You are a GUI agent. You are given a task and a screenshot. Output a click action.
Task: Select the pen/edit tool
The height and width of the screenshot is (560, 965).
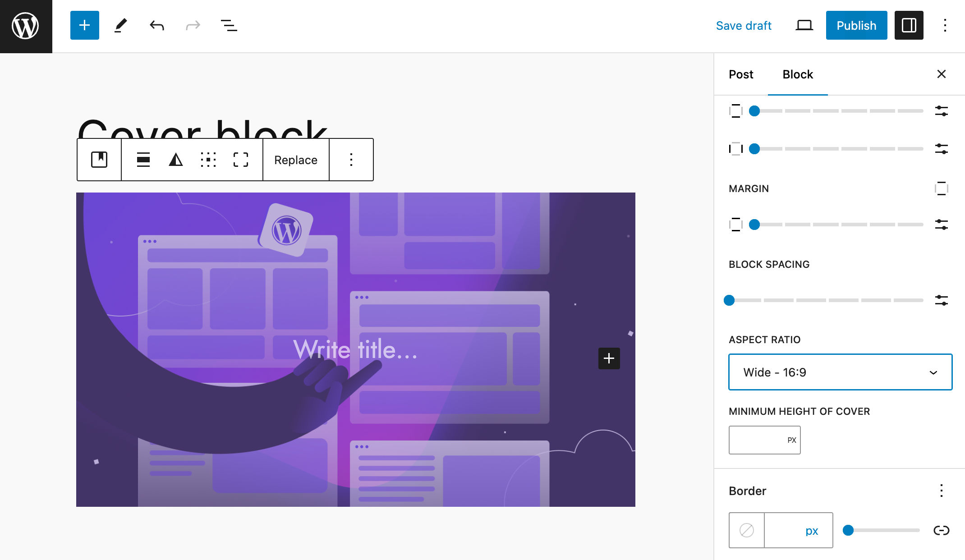click(120, 25)
